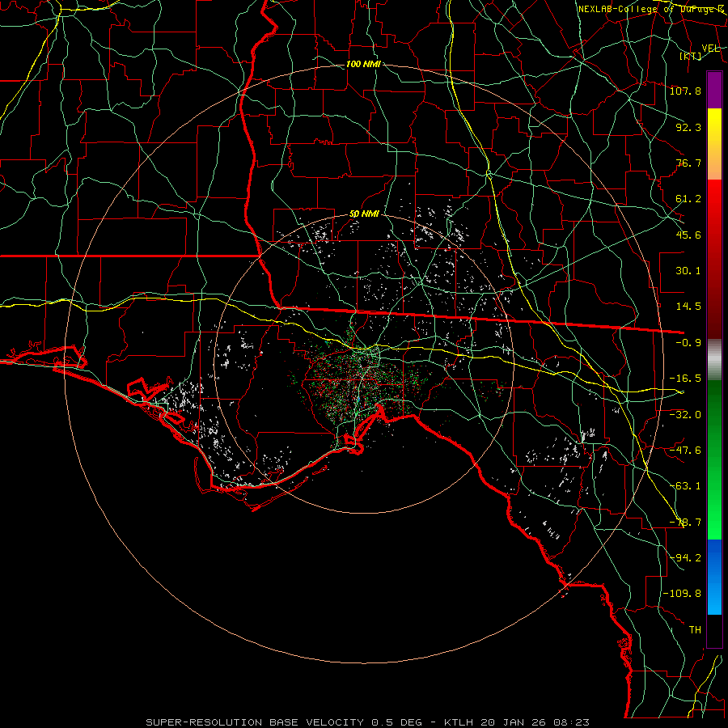Click the yellow-orange segment of velocity color bar
Viewport: 728px width, 728px height.
click(x=714, y=144)
